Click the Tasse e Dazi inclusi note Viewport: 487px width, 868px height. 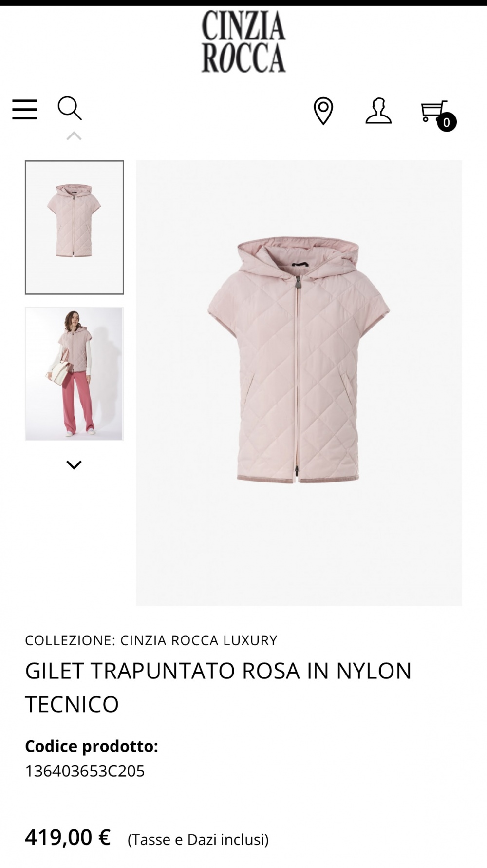198,839
